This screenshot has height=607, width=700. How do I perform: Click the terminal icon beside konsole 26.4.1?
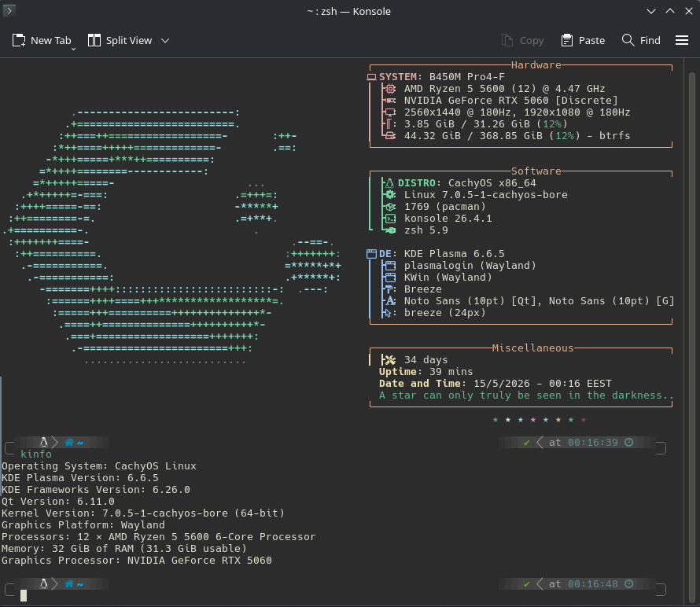[x=391, y=219]
